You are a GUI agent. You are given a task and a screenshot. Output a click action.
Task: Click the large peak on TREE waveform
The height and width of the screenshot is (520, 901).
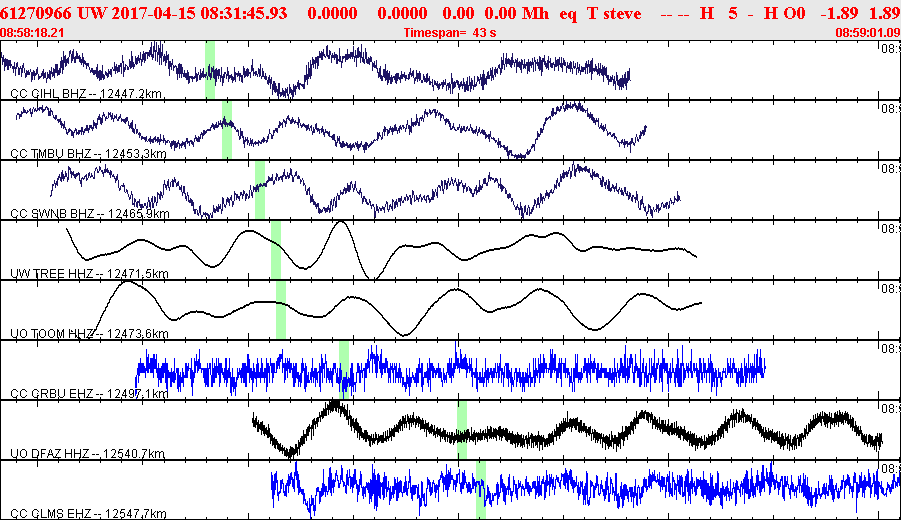[x=342, y=226]
